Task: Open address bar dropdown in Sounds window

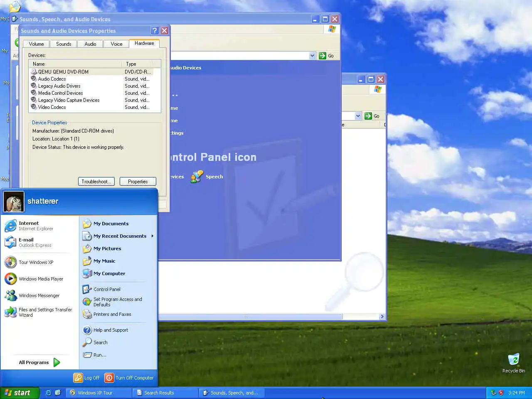Action: [312, 56]
